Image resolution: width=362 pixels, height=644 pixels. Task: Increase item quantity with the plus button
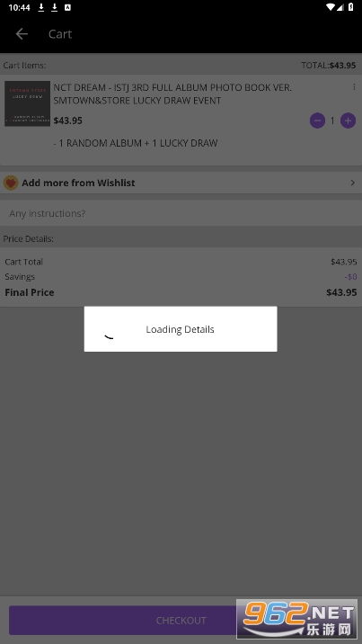click(348, 121)
